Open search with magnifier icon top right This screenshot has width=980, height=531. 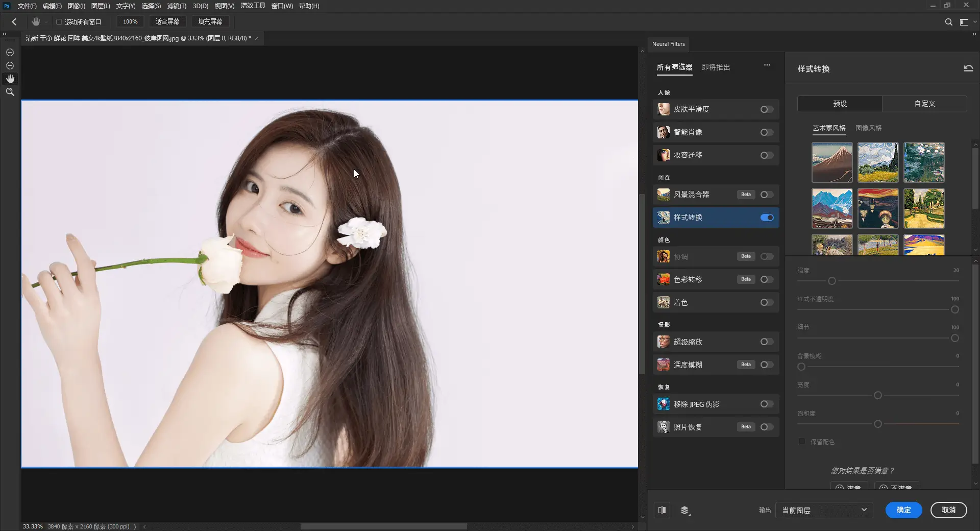click(949, 22)
